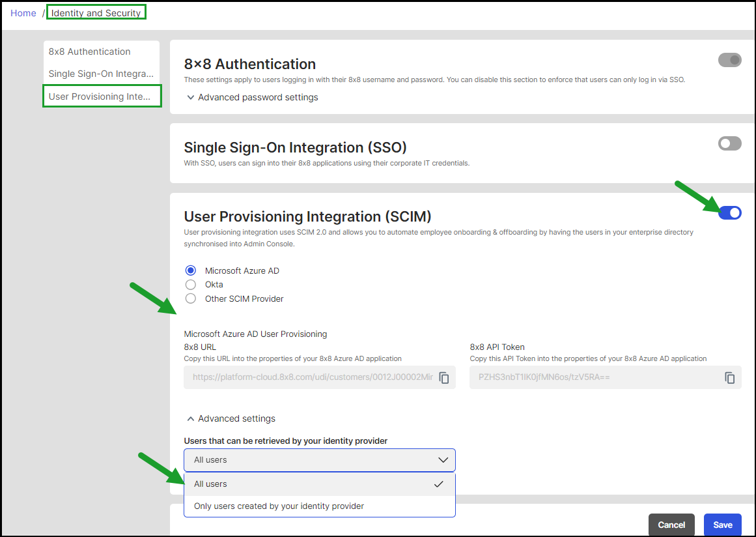Expand Advanced password settings

tap(252, 98)
